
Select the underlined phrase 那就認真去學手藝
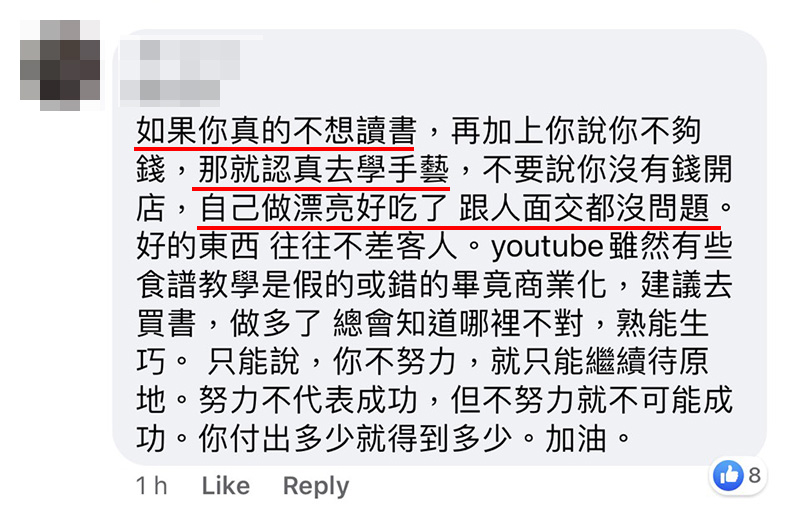[323, 169]
